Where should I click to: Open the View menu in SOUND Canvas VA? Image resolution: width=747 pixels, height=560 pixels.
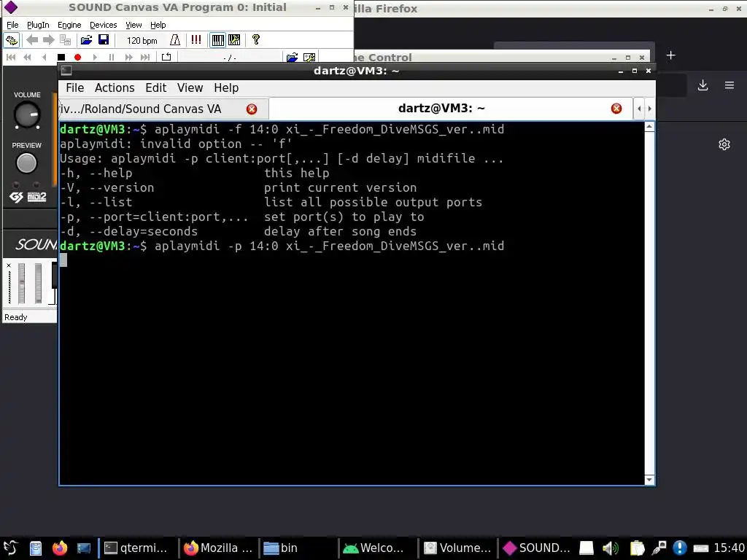[133, 25]
